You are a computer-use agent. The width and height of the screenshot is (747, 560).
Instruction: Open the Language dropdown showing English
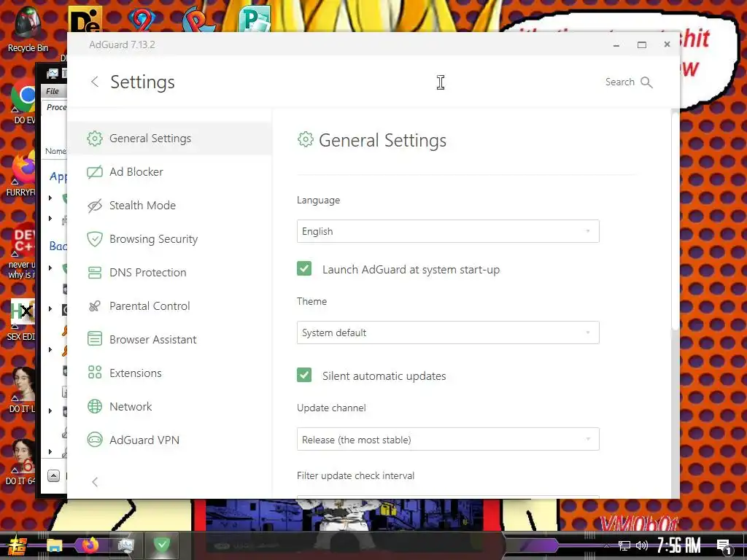(448, 231)
